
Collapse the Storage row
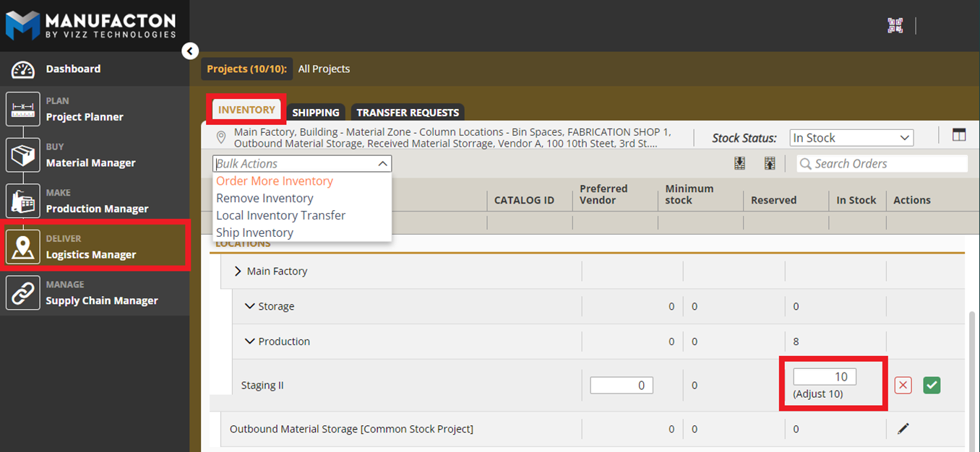click(250, 306)
